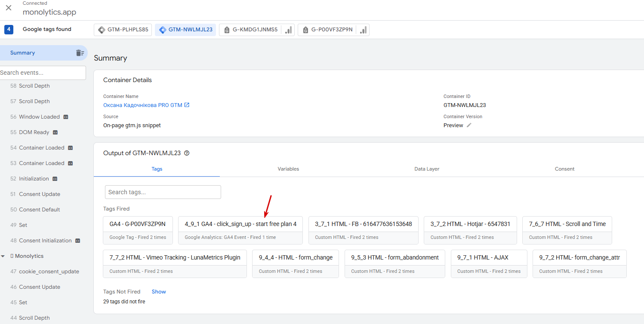644x324 pixels.
Task: Click the Search events field
Action: (43, 73)
